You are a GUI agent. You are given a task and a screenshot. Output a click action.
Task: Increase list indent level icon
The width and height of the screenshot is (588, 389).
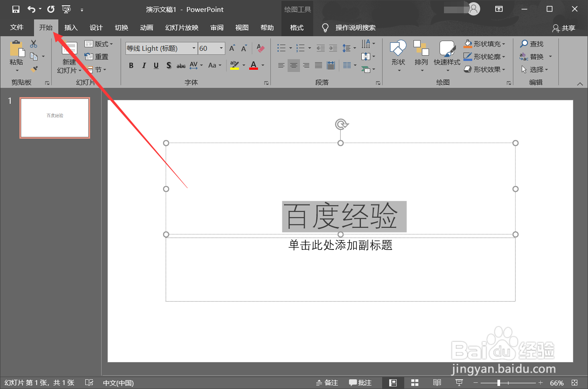click(333, 48)
